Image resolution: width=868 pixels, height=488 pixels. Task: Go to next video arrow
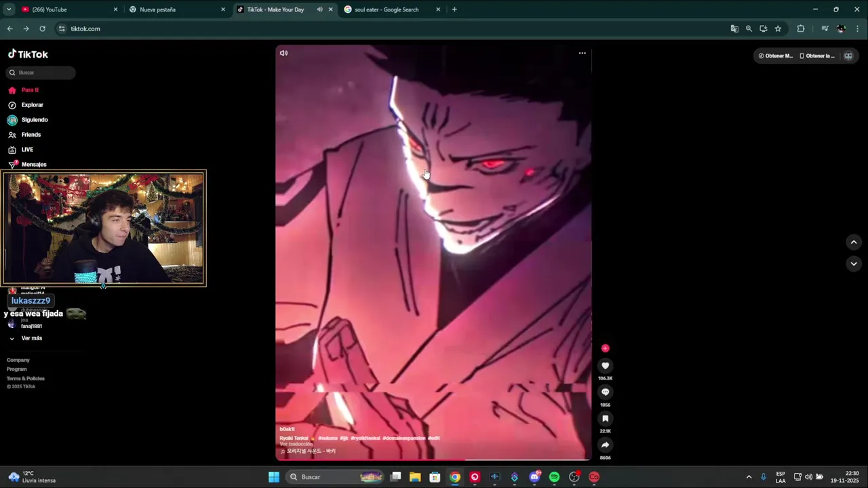854,264
